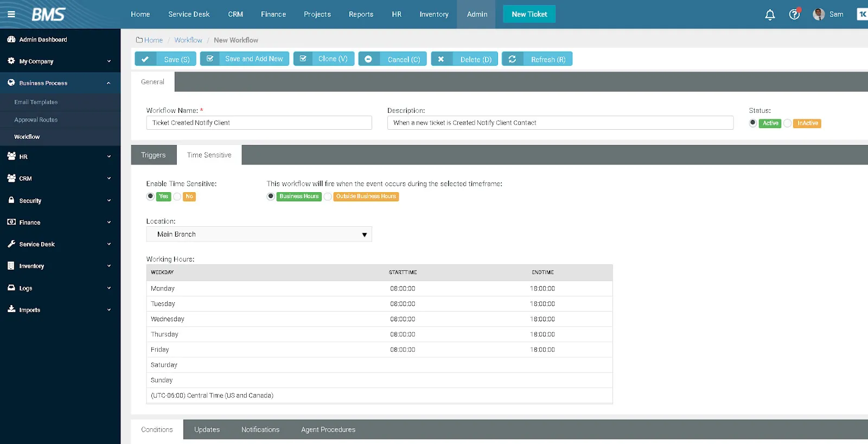
Task: Set Enable Time Sensitive to No
Action: click(177, 196)
